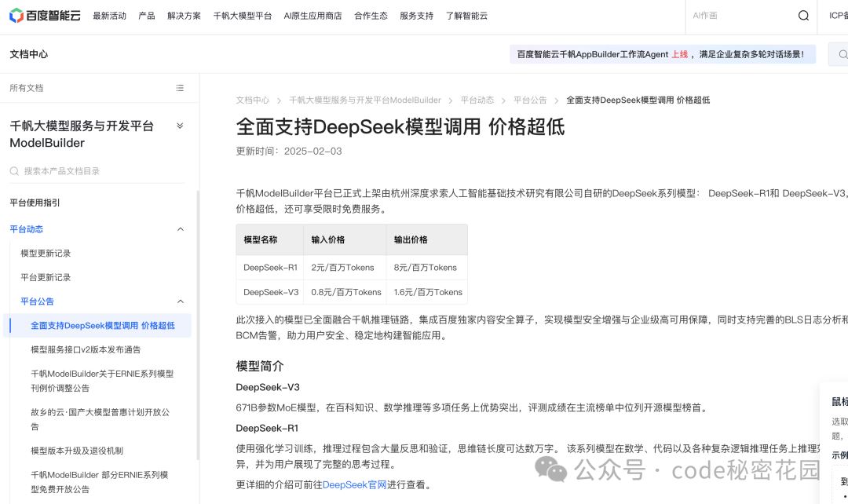Image resolution: width=848 pixels, height=504 pixels.
Task: Click the Baidu AI Cloud logo
Action: coord(45,16)
